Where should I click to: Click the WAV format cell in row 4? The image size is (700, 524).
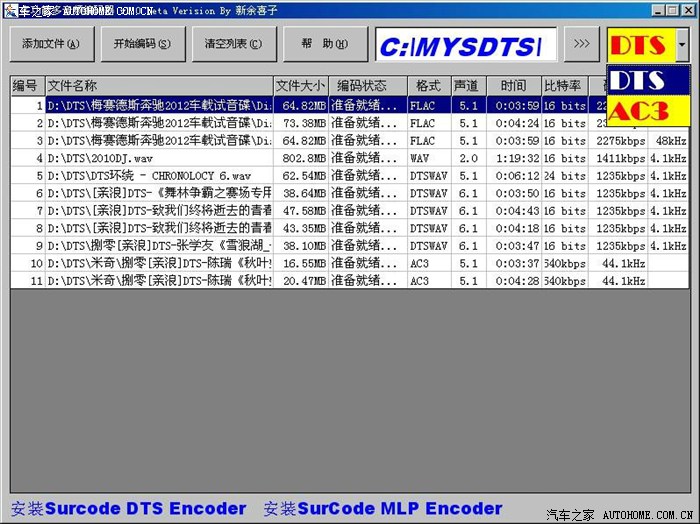[429, 158]
